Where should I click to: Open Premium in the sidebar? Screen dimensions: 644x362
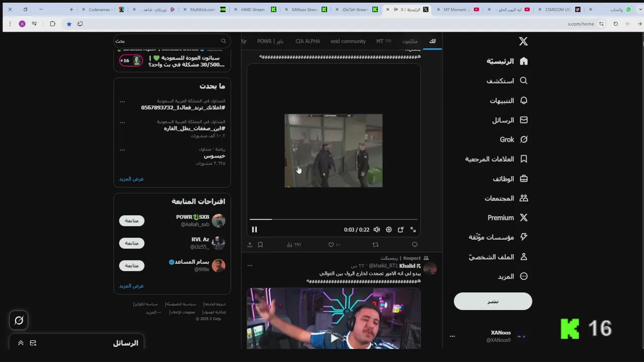[x=507, y=218]
